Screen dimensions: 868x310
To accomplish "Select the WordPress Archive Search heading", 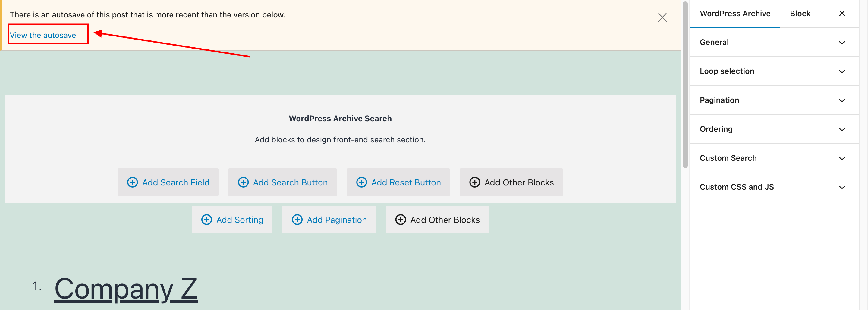I will coord(340,119).
